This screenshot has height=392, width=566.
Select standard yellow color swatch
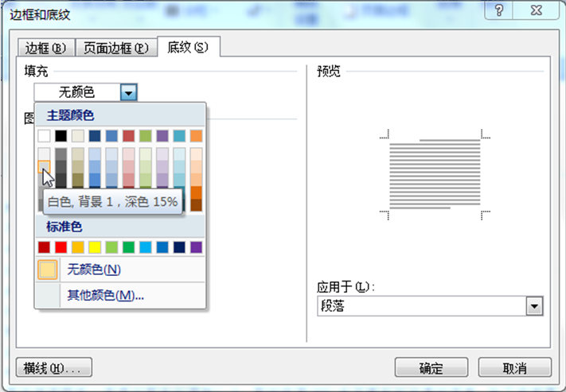point(95,247)
